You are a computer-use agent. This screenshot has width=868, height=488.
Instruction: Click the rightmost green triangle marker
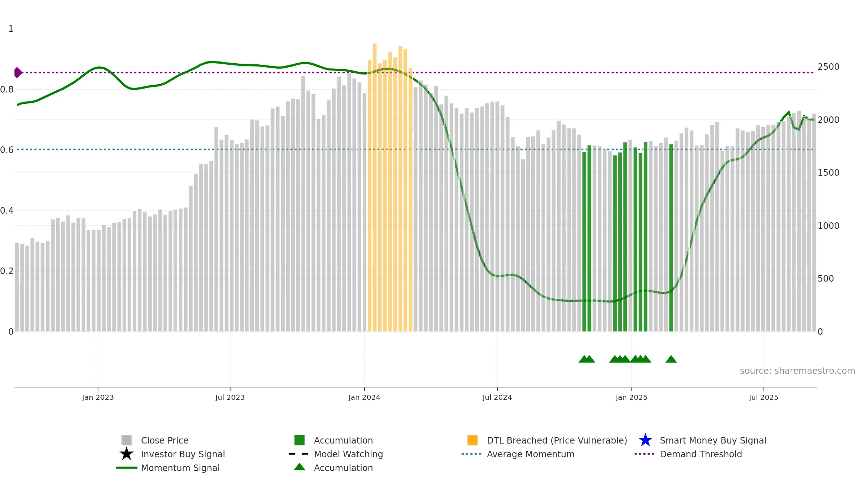(x=671, y=359)
